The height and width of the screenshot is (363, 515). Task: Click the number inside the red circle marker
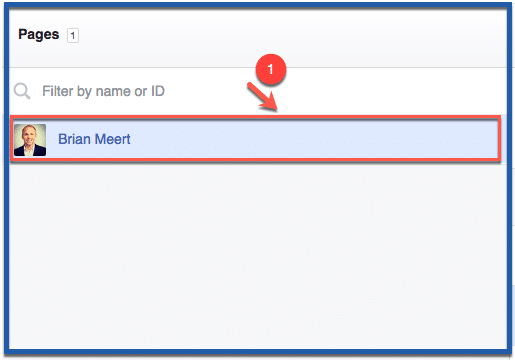(271, 69)
